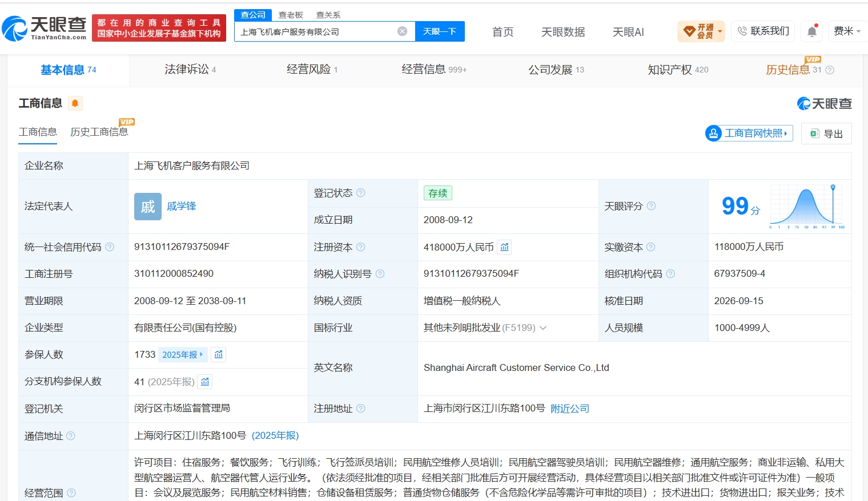Show help for 统一社会信用代码
The image size is (868, 501).
tap(110, 247)
